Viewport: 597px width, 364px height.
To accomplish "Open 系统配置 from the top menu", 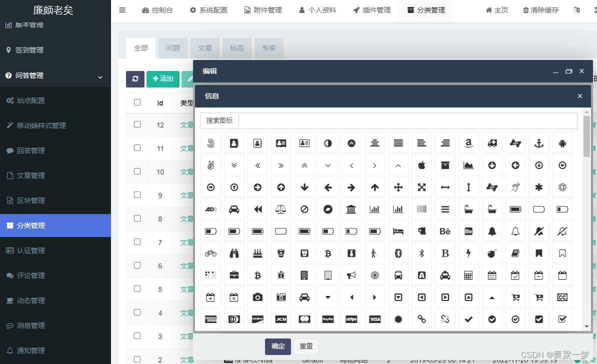I will click(208, 9).
